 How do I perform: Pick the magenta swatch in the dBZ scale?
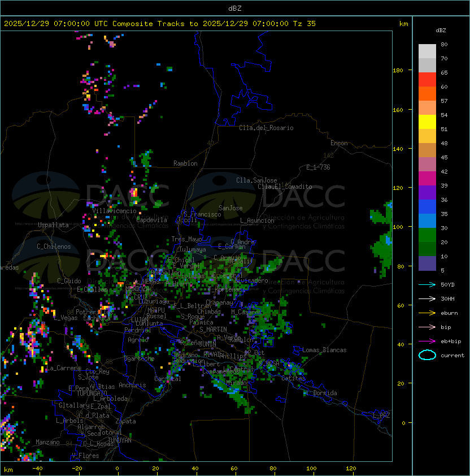pyautogui.click(x=427, y=179)
